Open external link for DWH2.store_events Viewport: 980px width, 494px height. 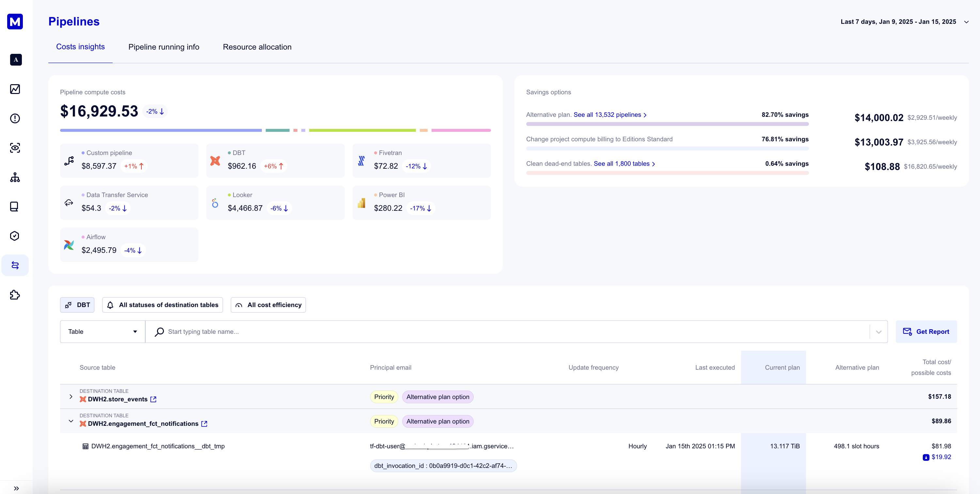point(153,399)
